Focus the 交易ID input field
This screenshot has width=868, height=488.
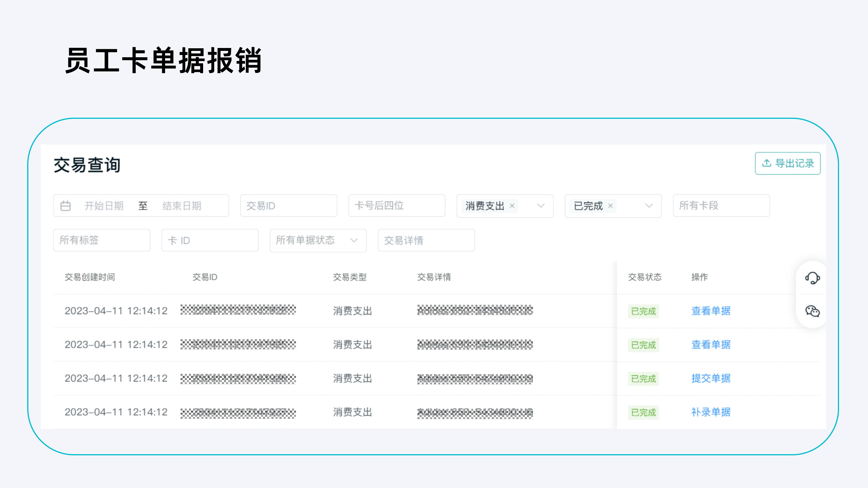tap(288, 206)
